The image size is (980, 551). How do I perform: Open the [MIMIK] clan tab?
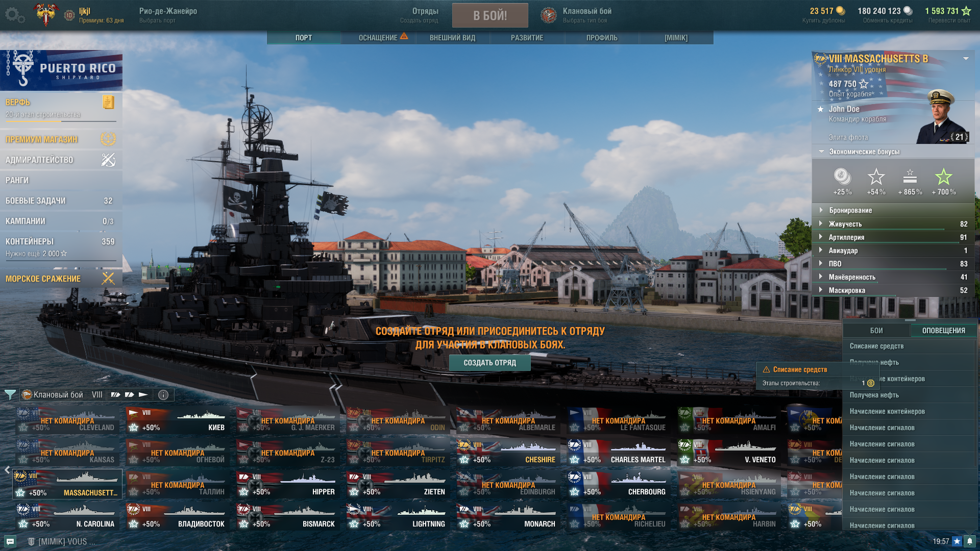click(676, 38)
